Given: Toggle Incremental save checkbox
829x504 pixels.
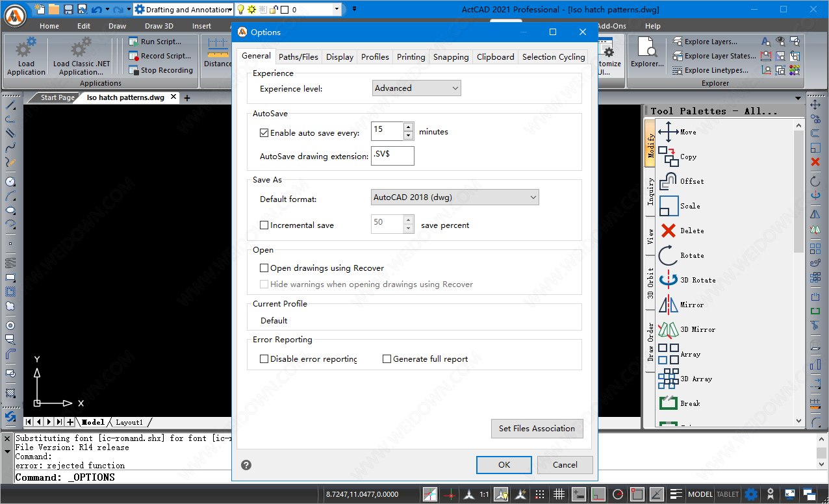Looking at the screenshot, I should point(264,225).
